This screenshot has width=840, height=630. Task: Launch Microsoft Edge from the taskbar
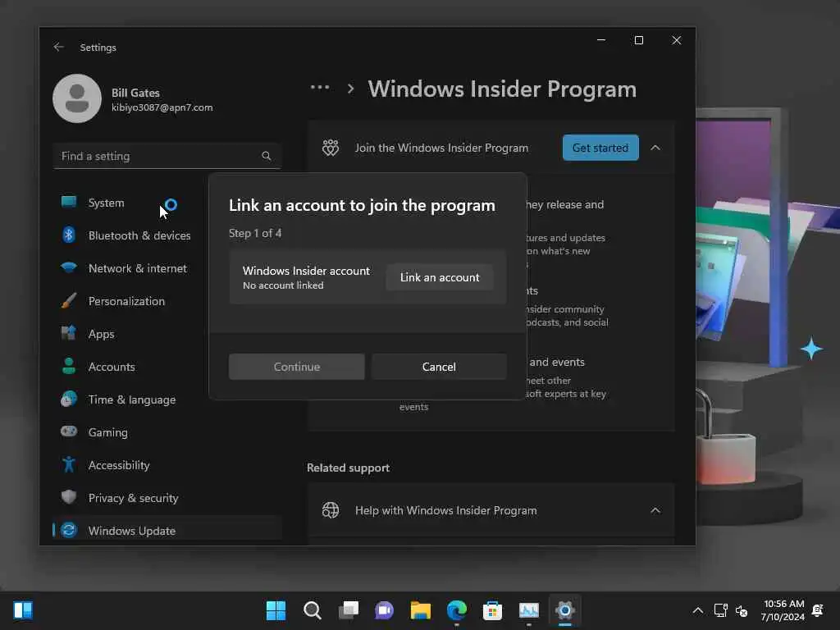[456, 610]
